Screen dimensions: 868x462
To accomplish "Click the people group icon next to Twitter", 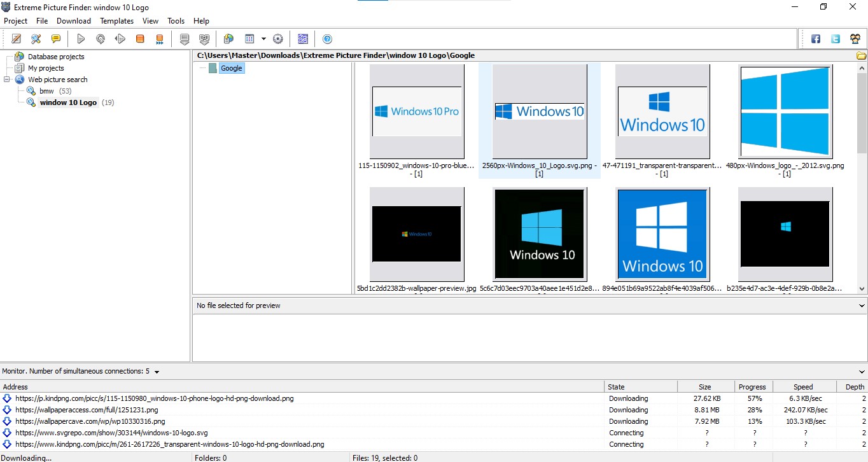I will (x=855, y=39).
